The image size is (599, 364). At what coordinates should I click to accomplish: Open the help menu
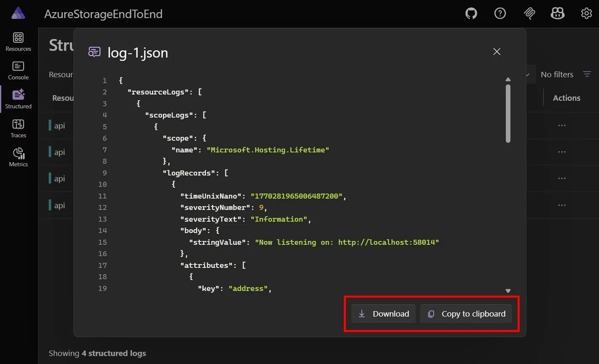500,13
